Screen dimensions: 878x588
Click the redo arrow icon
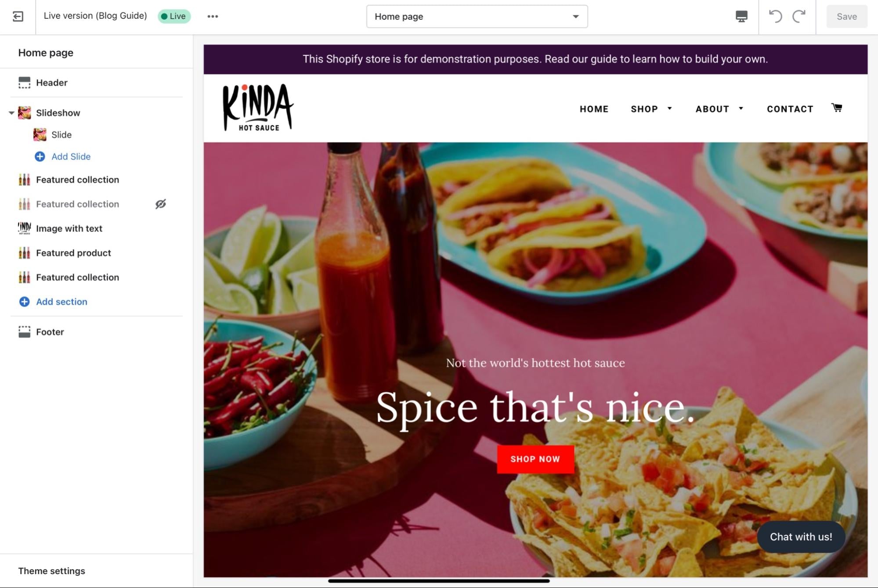click(x=799, y=16)
